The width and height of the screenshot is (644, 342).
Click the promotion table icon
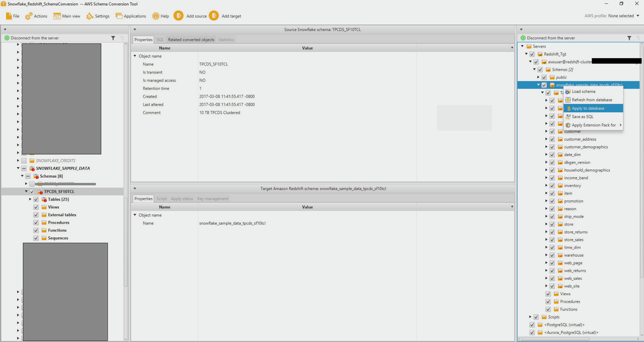(560, 201)
